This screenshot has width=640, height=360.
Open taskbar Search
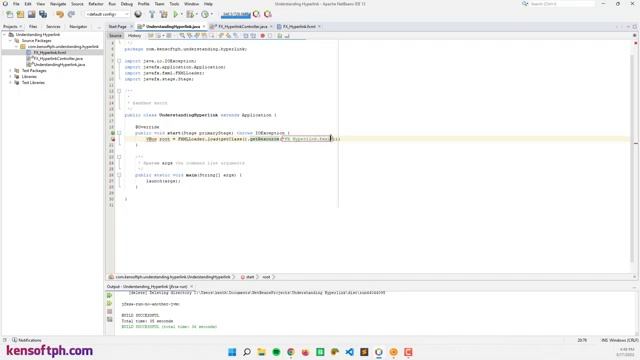click(x=247, y=352)
